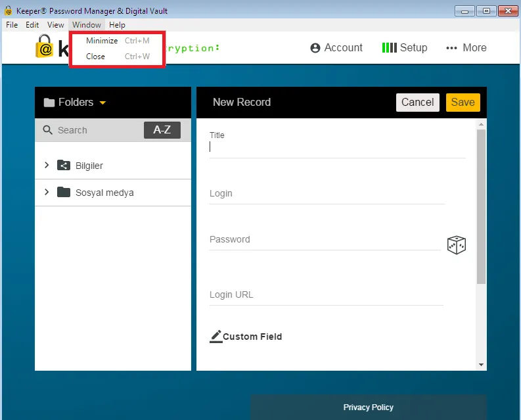
Task: Open the Help menu
Action: click(x=117, y=25)
